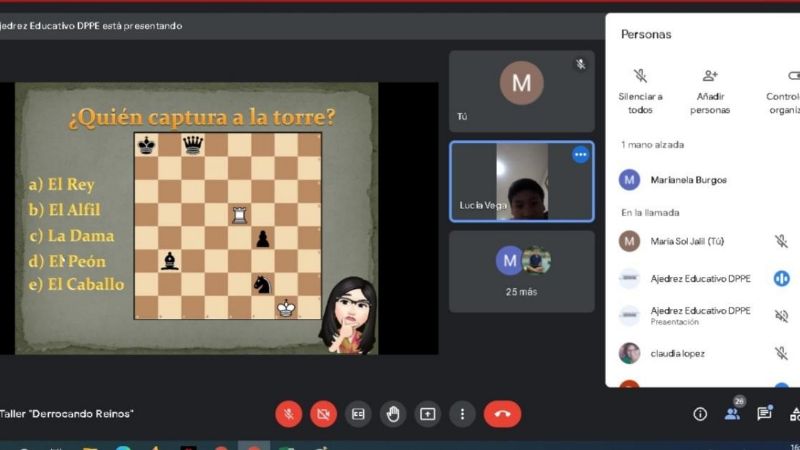The height and width of the screenshot is (450, 800).
Task: Click Silenciar a todos
Action: coord(640,92)
